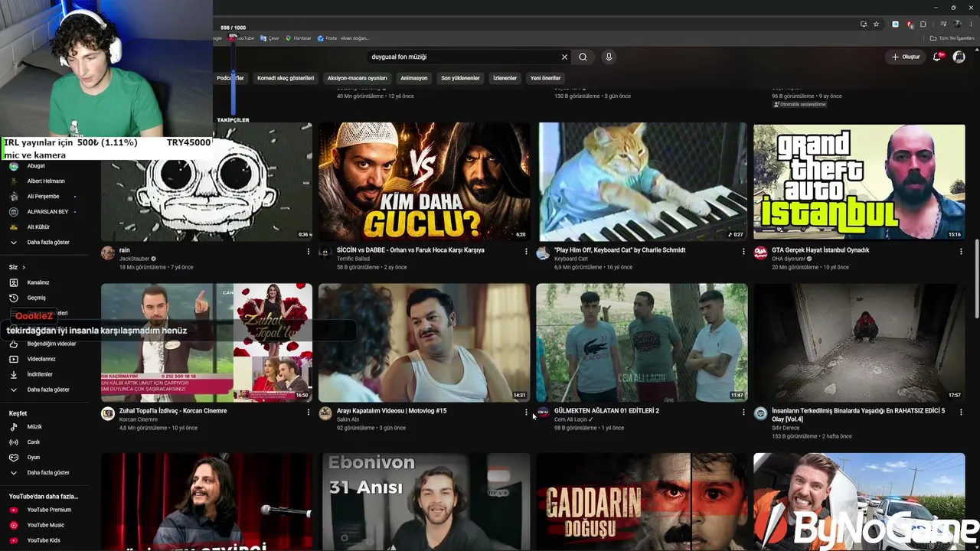980x551 pixels.
Task: Select the İzlenenler filter chip
Action: (505, 78)
